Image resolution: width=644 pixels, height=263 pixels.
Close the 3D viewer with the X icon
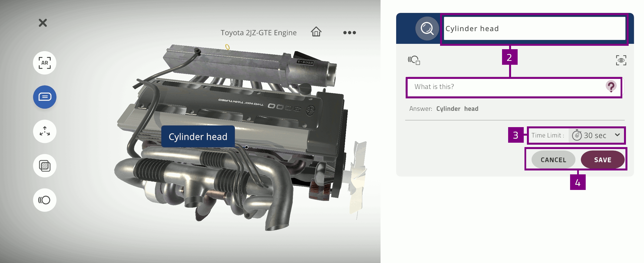pyautogui.click(x=43, y=23)
